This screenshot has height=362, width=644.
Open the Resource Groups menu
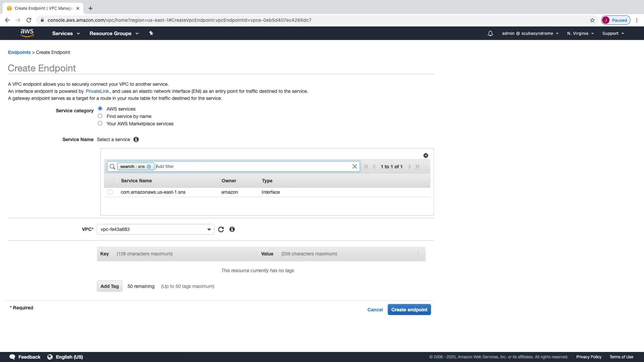click(x=114, y=34)
